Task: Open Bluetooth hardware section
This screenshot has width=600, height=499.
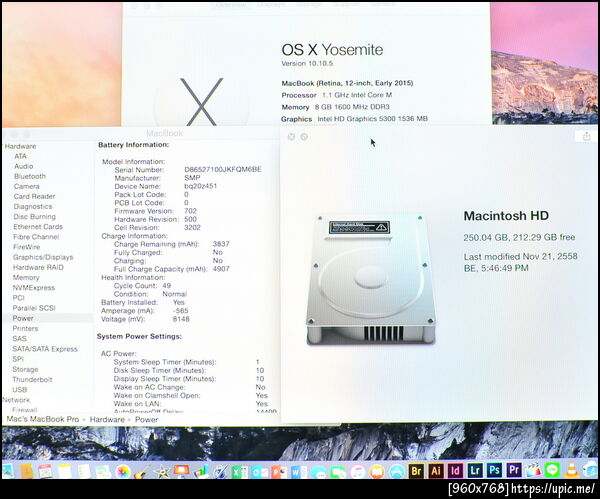Action: 30,176
